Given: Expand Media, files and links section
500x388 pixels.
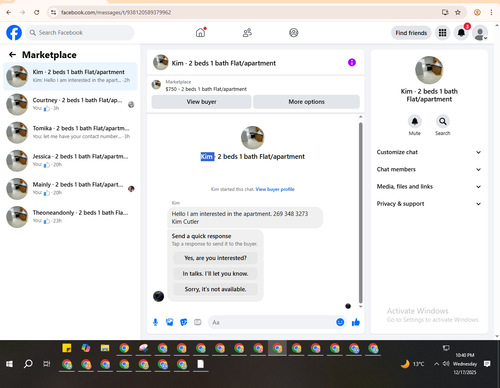Looking at the screenshot, I should (x=429, y=186).
